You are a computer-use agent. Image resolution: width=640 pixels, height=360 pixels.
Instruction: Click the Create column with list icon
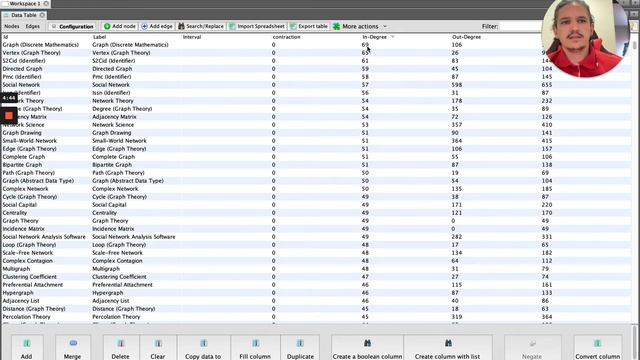click(448, 344)
